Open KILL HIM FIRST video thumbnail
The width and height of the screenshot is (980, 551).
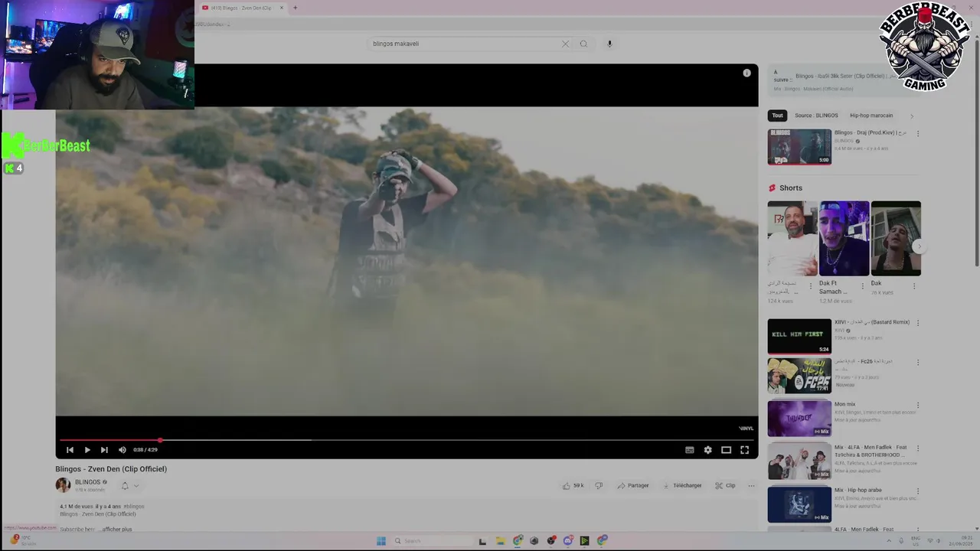pyautogui.click(x=799, y=337)
